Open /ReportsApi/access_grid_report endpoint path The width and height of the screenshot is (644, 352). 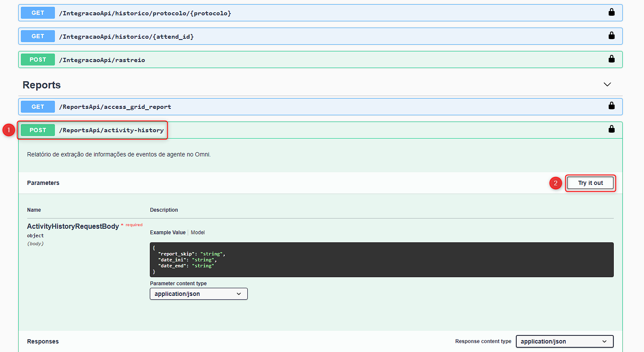[x=115, y=107]
